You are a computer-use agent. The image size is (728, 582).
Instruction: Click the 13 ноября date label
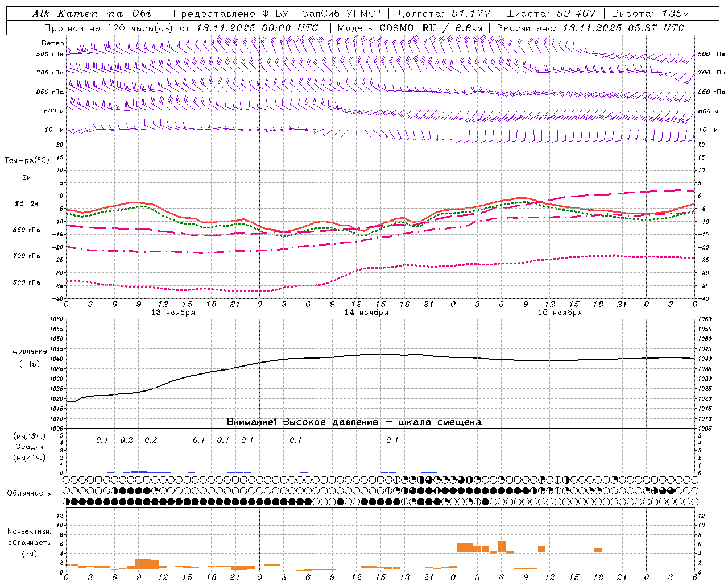[x=173, y=313]
